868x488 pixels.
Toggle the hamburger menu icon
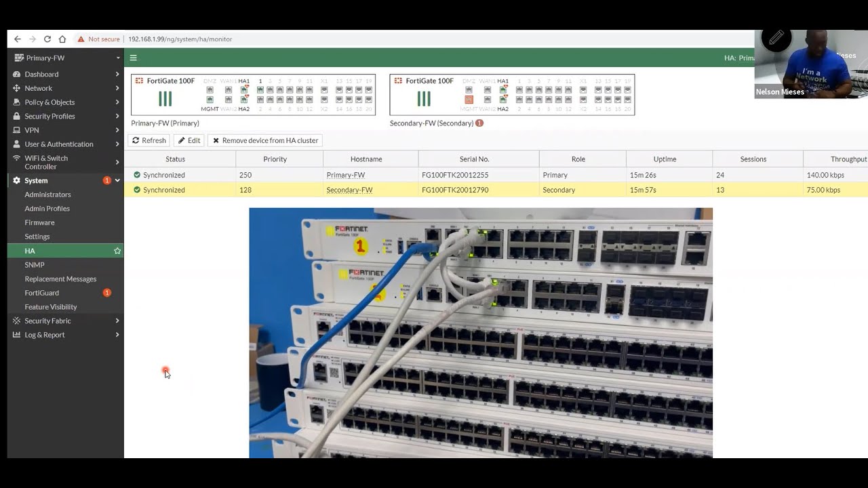[134, 58]
